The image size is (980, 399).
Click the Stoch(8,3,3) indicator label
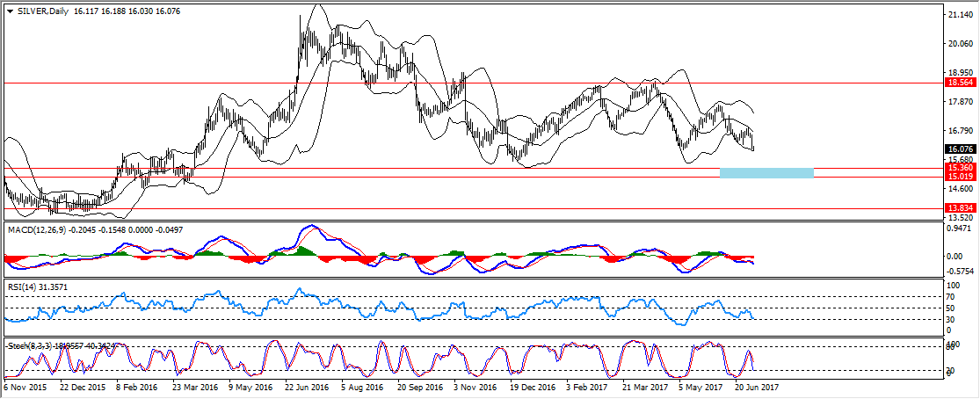(30, 345)
